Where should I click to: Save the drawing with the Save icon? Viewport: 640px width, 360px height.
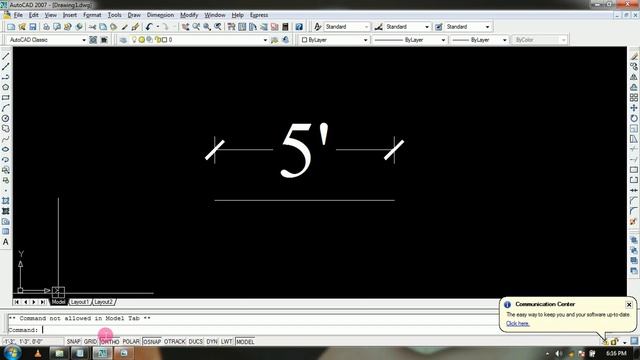33,27
